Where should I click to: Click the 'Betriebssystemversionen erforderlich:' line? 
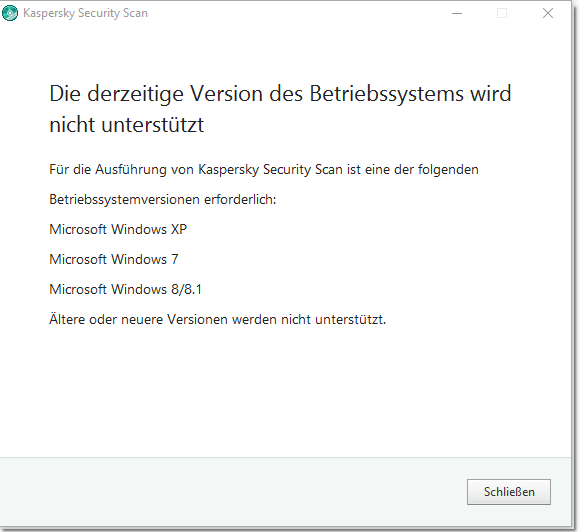click(163, 199)
